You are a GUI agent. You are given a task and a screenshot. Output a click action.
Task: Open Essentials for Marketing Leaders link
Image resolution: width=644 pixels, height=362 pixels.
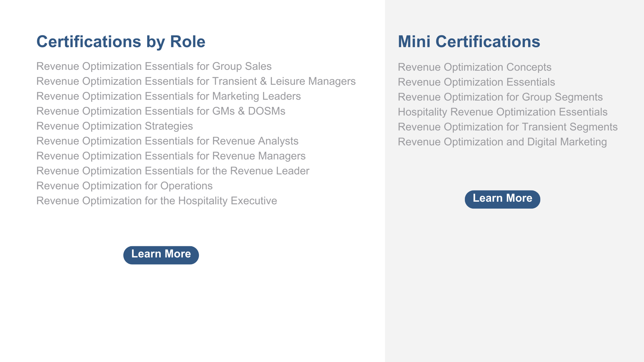168,96
